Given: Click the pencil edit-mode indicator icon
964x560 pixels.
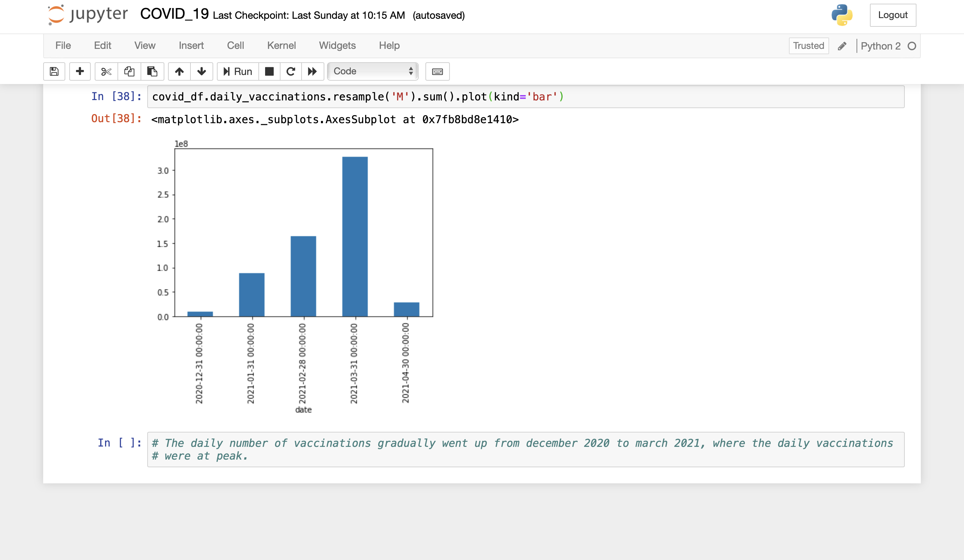Looking at the screenshot, I should click(x=842, y=46).
